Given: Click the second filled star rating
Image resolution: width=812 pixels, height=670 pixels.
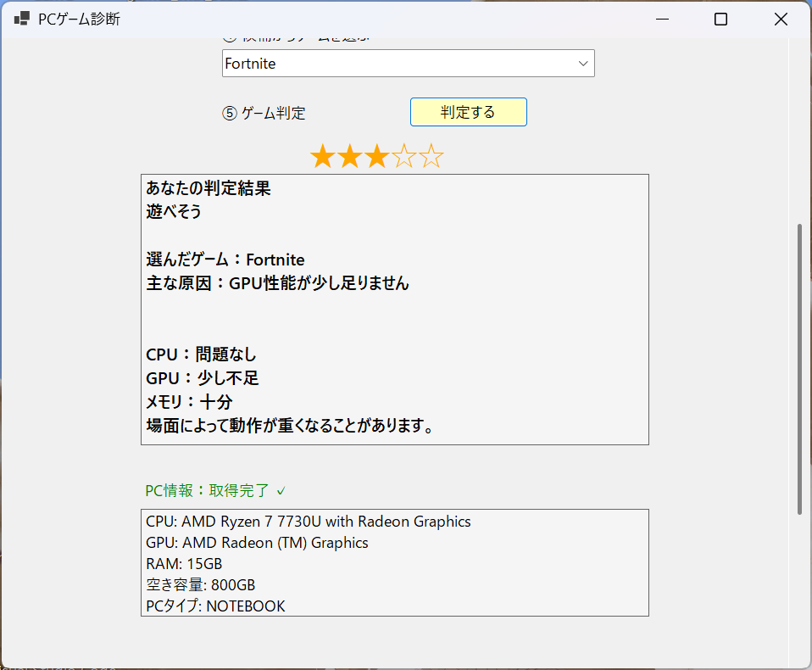Looking at the screenshot, I should (x=349, y=156).
